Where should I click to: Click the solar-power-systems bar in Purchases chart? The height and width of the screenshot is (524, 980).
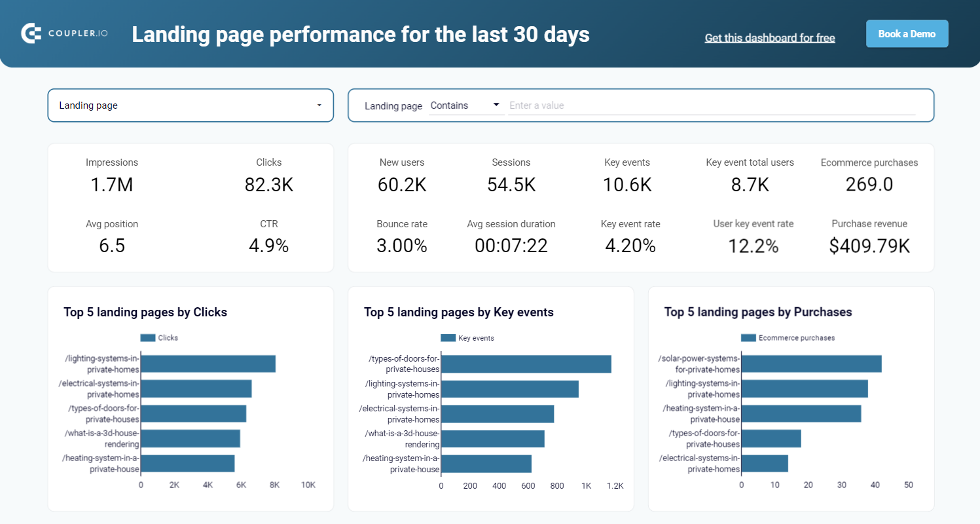pos(811,364)
